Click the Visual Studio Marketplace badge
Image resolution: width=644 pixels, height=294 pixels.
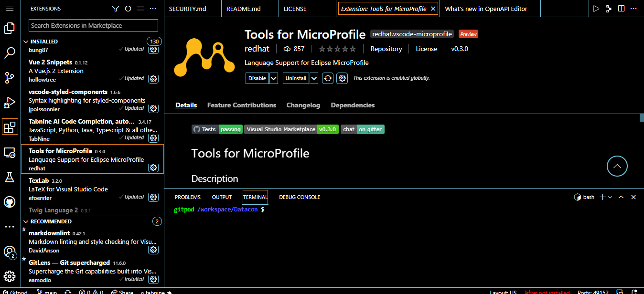coord(291,129)
